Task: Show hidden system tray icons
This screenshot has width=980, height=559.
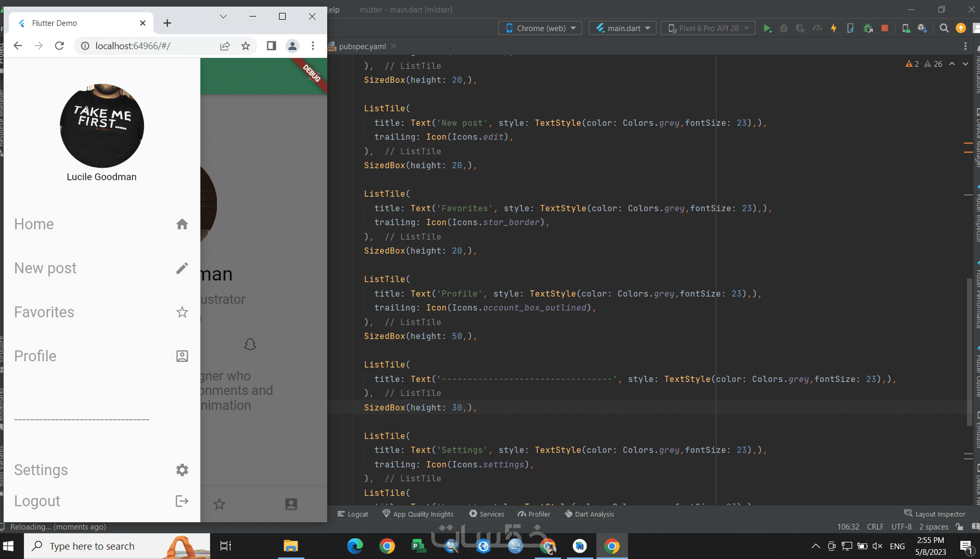Action: [x=815, y=546]
